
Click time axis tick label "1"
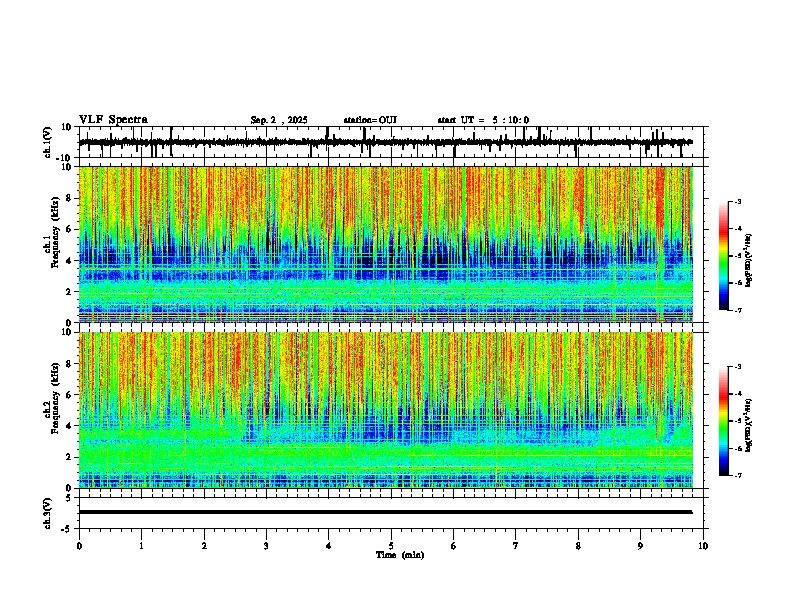pos(141,546)
